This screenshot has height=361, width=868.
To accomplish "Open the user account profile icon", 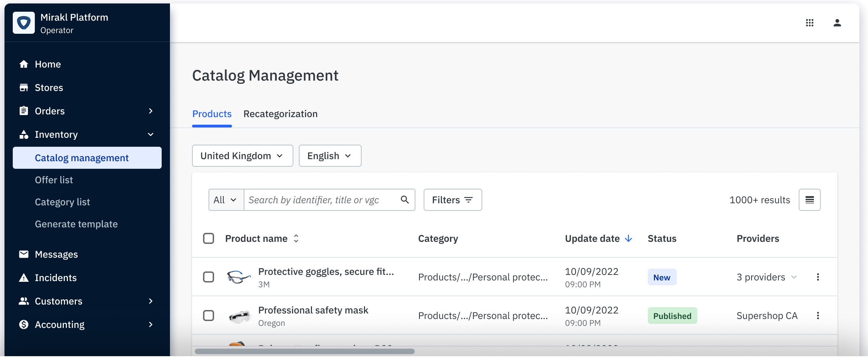I will point(837,23).
